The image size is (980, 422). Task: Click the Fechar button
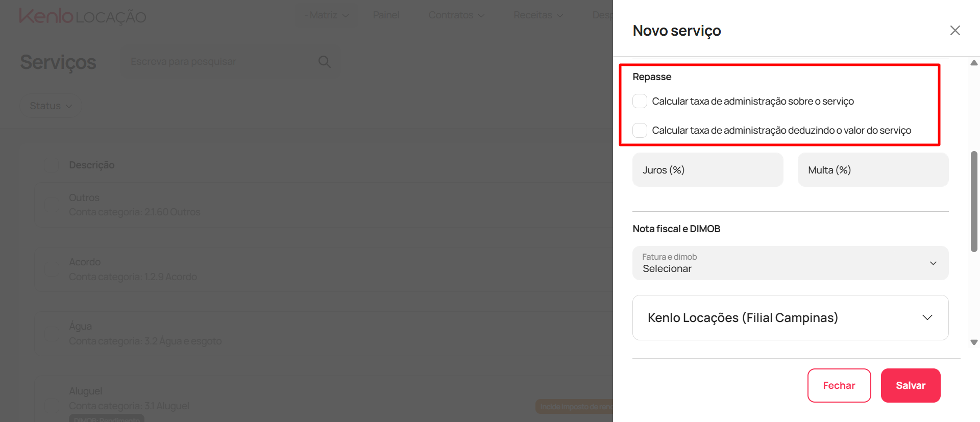[x=839, y=385]
